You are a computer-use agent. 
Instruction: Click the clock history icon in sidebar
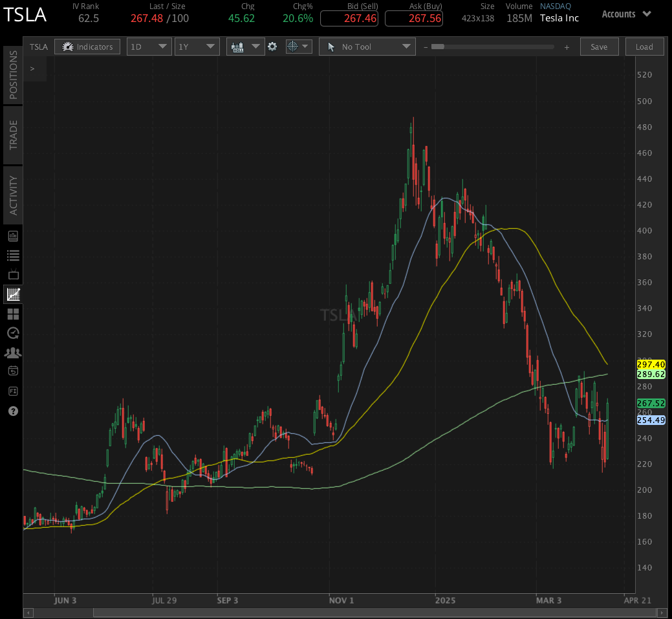13,332
